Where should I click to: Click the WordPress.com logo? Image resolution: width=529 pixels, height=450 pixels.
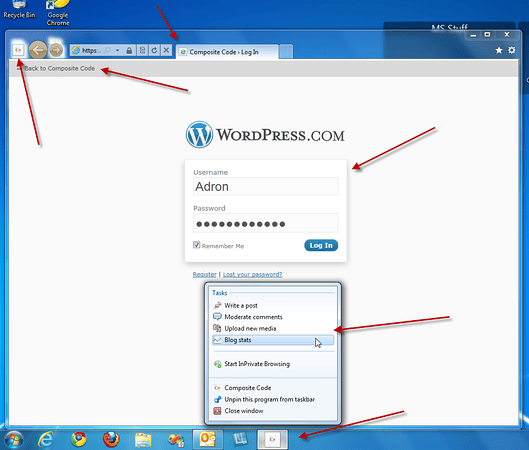(x=265, y=135)
